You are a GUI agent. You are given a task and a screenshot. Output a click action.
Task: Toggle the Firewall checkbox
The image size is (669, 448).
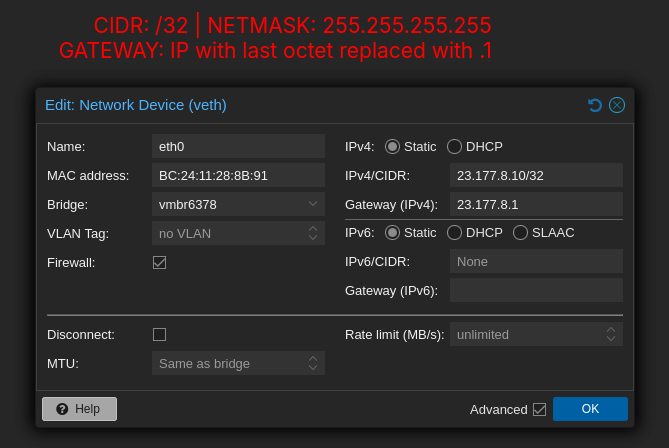click(160, 262)
